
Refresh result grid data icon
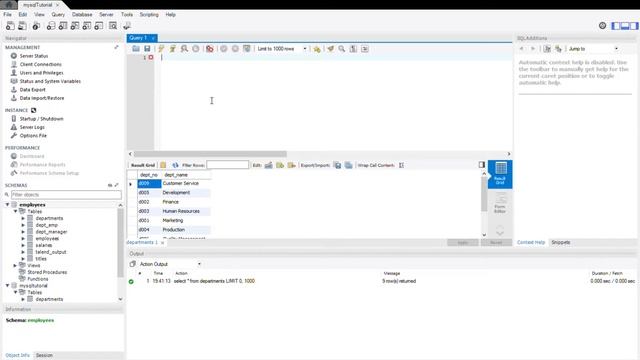[175, 165]
